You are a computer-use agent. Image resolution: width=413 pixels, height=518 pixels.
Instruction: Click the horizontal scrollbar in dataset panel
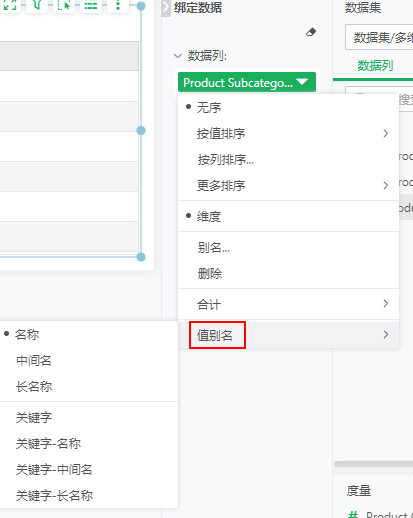[x=373, y=464]
